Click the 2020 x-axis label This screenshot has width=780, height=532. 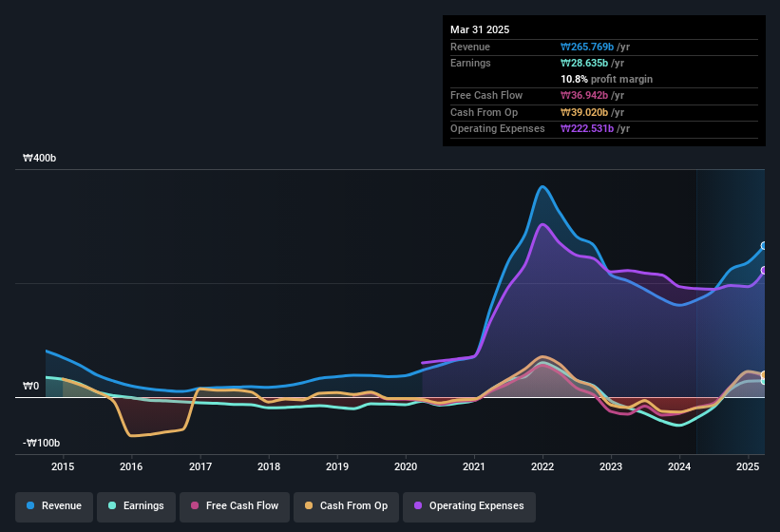coord(406,466)
